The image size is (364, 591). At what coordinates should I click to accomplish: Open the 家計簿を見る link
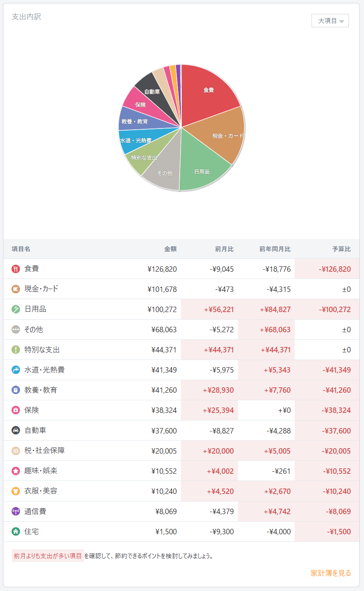coord(330,573)
